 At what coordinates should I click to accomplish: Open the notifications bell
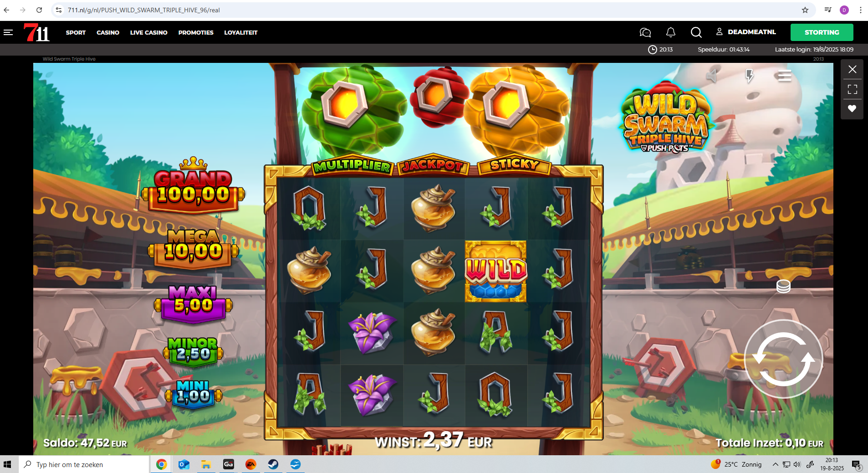(671, 32)
